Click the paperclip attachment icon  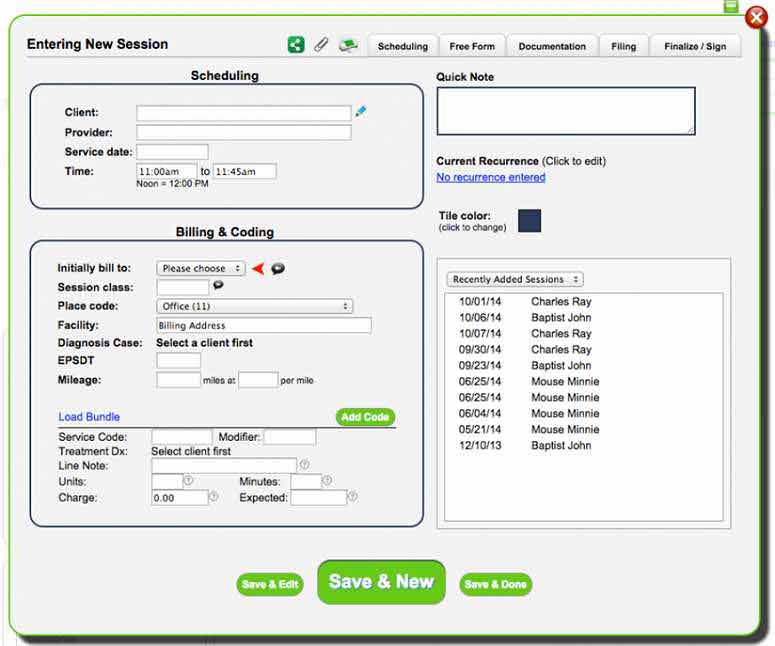[321, 45]
